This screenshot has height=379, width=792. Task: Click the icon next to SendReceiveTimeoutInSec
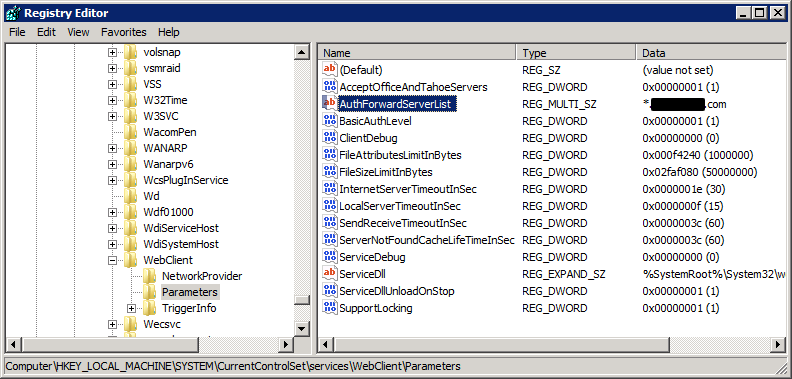329,223
